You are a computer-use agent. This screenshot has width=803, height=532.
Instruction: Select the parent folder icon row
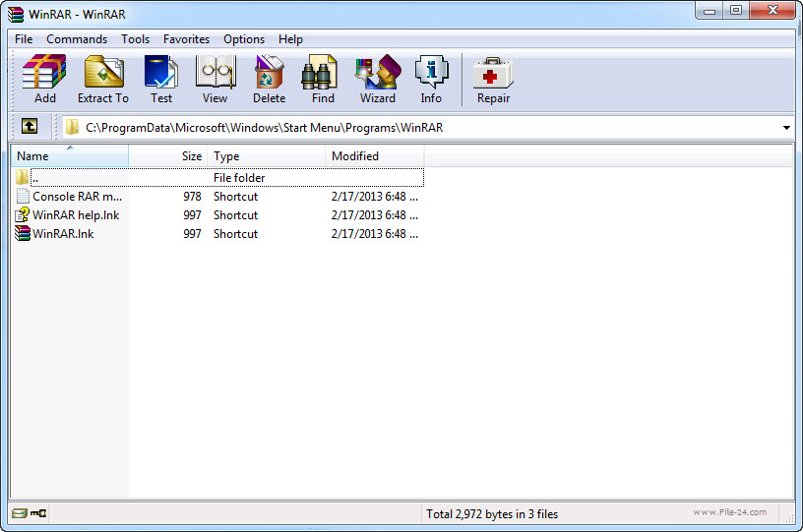[22, 177]
